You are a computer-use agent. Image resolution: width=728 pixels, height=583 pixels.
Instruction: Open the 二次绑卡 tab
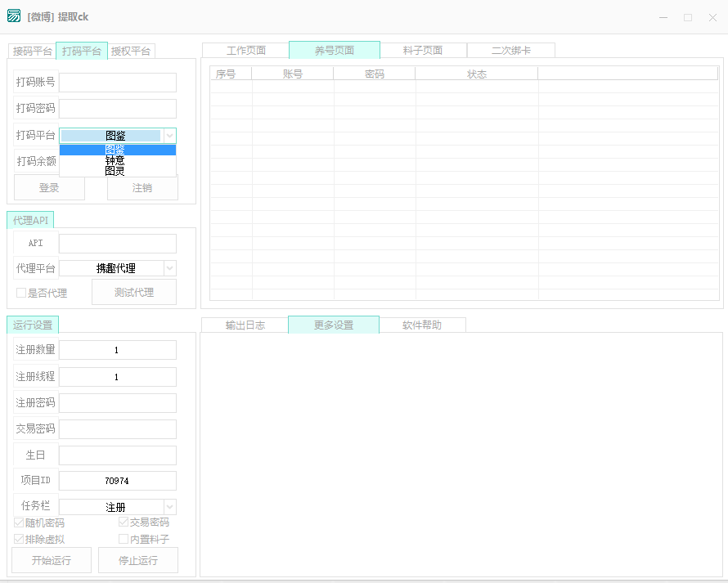coord(511,51)
